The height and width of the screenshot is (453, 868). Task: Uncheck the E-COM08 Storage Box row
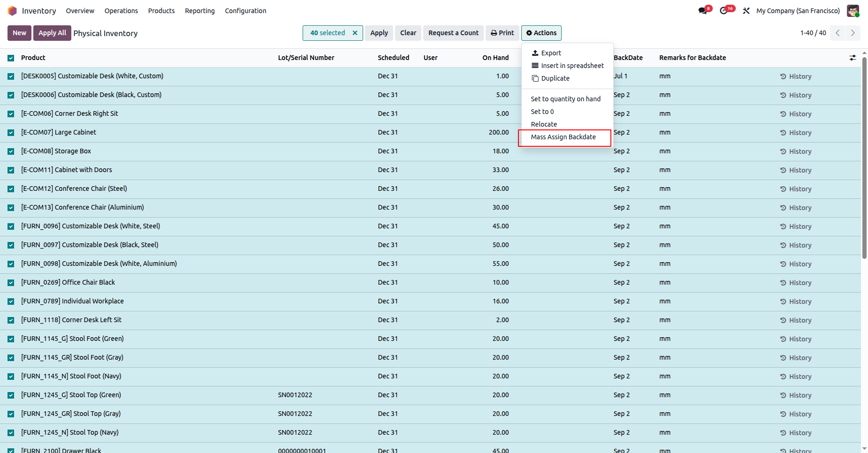11,151
